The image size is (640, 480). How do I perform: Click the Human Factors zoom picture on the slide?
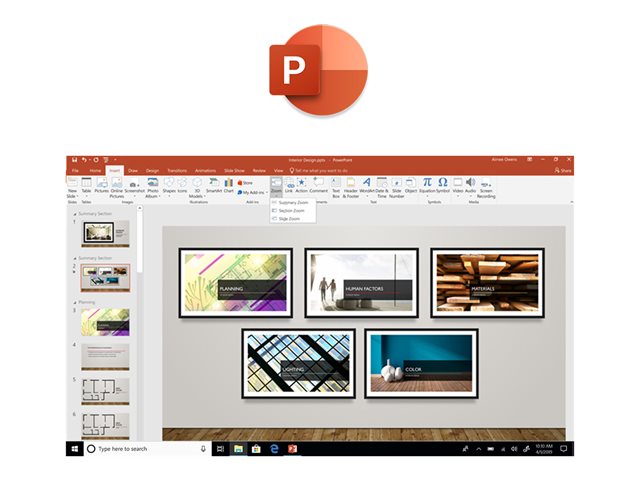[x=361, y=282]
